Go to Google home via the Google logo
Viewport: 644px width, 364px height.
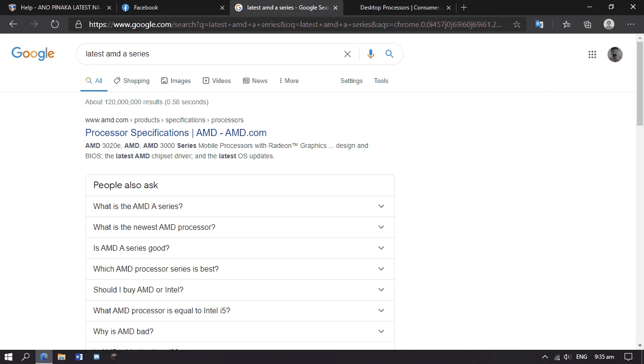[x=33, y=54]
